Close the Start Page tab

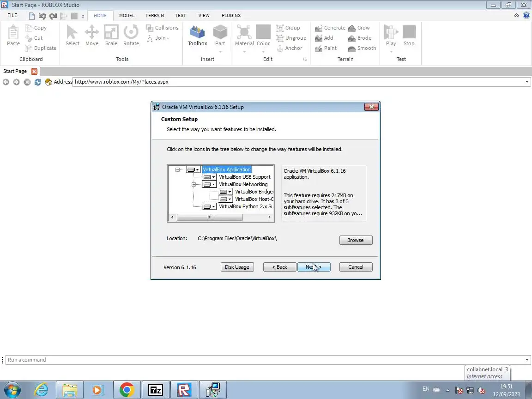[x=34, y=71]
